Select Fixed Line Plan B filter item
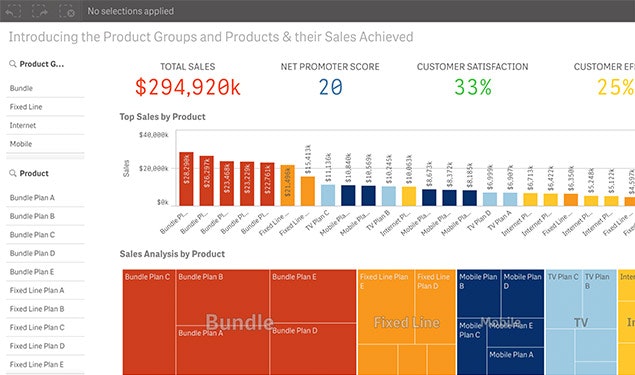 tap(45, 309)
